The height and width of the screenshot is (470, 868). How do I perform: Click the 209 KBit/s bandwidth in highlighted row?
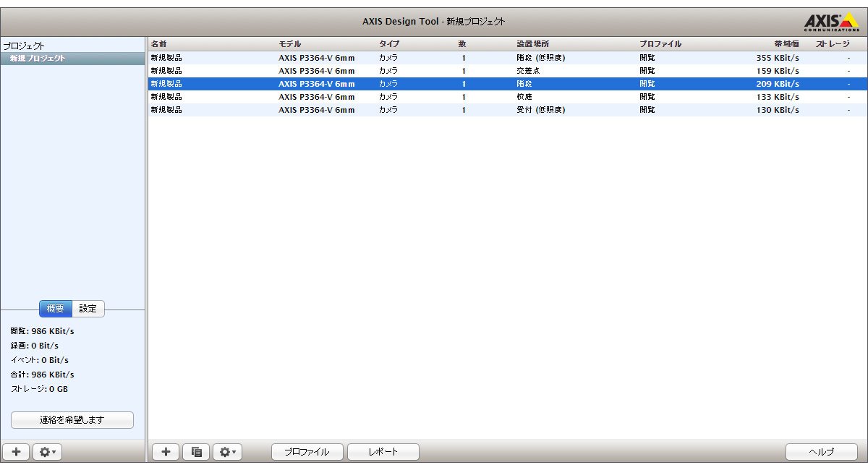point(778,84)
